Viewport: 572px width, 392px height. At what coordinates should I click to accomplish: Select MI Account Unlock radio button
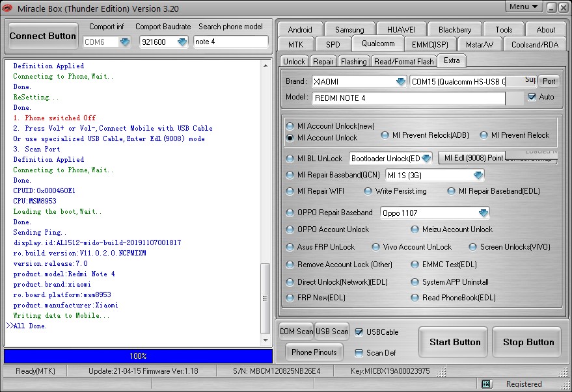click(290, 138)
